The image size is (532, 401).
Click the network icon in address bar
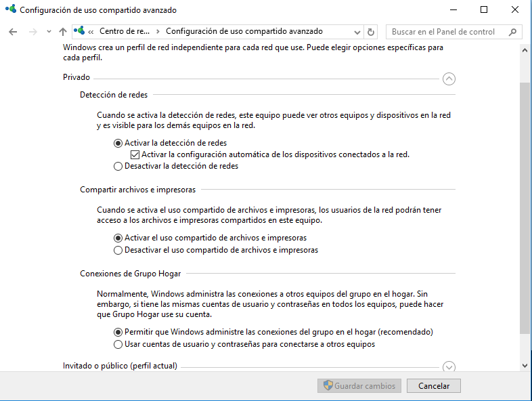click(x=79, y=31)
